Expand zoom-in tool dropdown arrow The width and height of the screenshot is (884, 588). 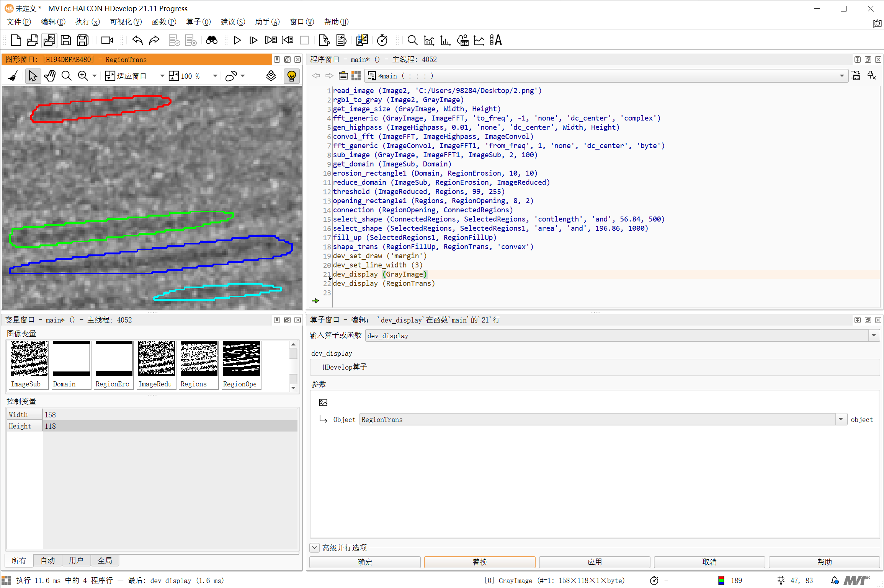94,76
